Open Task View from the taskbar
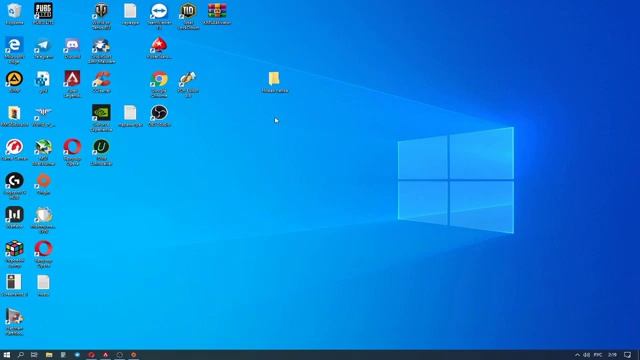The height and width of the screenshot is (360, 640). pyautogui.click(x=34, y=355)
